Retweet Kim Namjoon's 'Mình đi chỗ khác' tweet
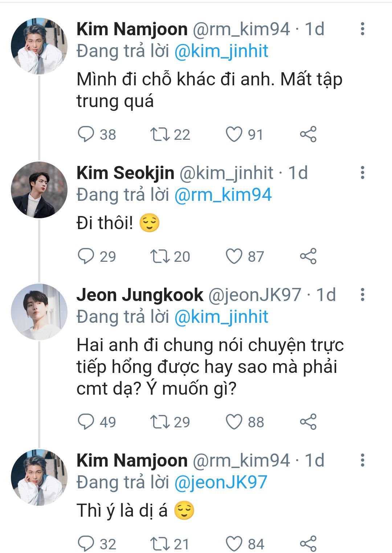Image resolution: width=392 pixels, height=553 pixels. (x=160, y=134)
